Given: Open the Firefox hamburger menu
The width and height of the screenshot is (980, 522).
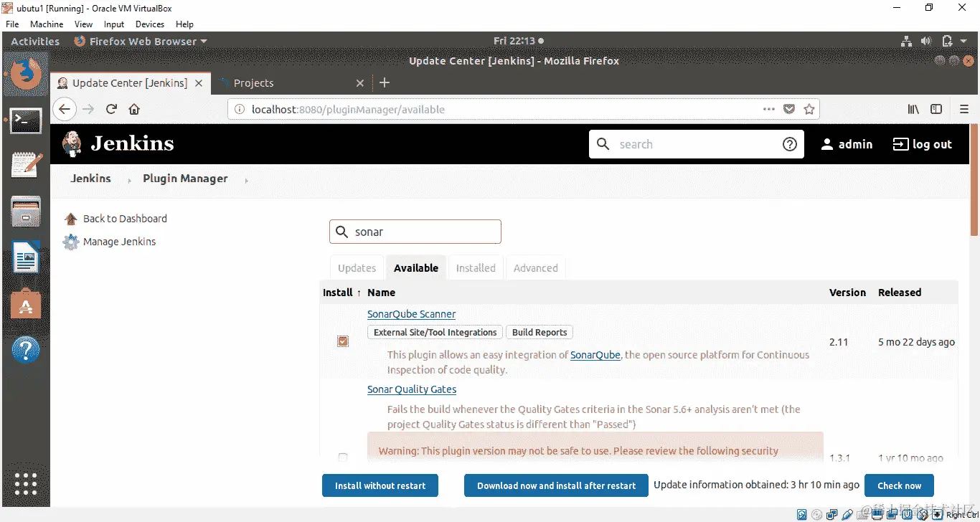Looking at the screenshot, I should point(964,109).
